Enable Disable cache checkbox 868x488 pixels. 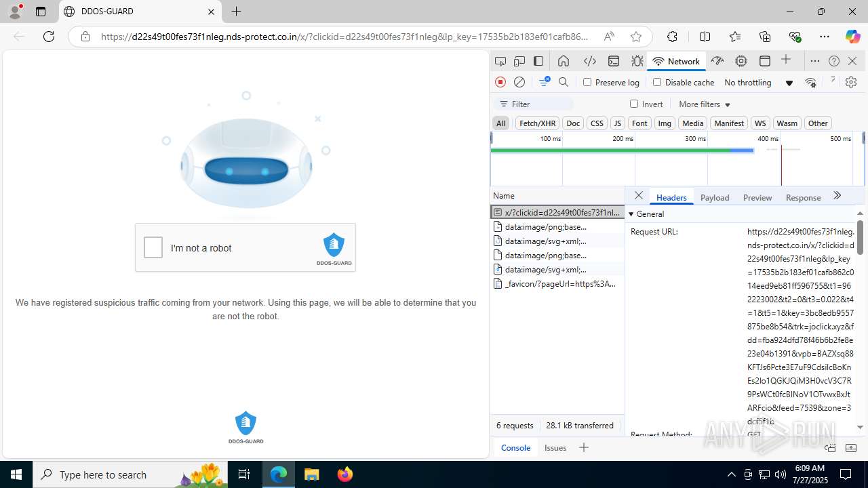657,82
